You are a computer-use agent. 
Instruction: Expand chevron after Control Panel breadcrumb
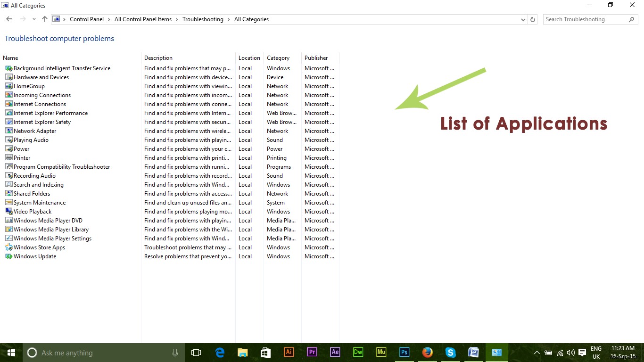pos(109,19)
